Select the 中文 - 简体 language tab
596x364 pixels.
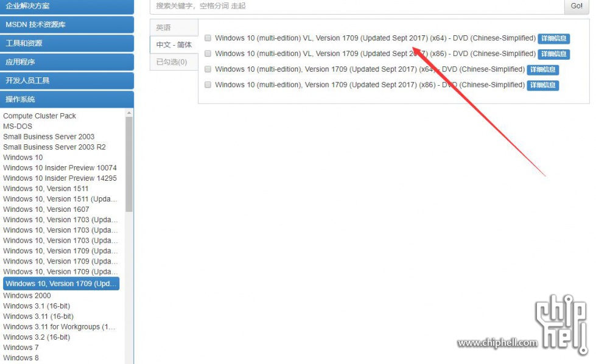174,45
